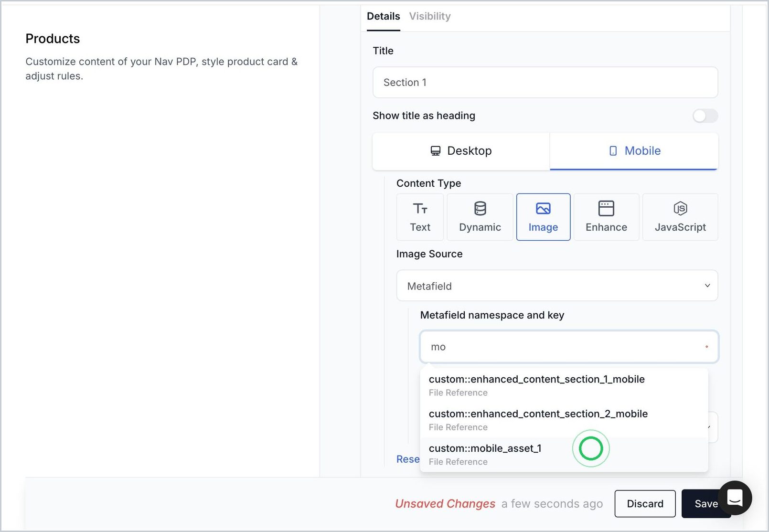This screenshot has width=769, height=532.
Task: Choose custom::mobile_asset_1 suggestion
Action: [x=564, y=454]
